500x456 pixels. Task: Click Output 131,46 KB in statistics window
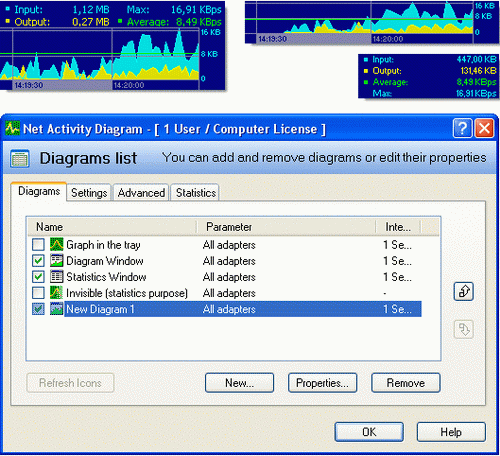pyautogui.click(x=478, y=71)
